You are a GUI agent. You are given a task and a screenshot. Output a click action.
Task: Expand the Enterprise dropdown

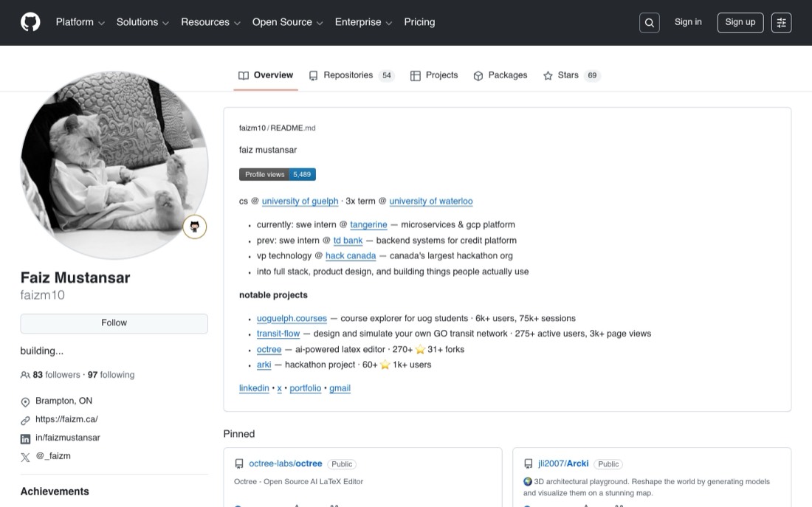(363, 22)
